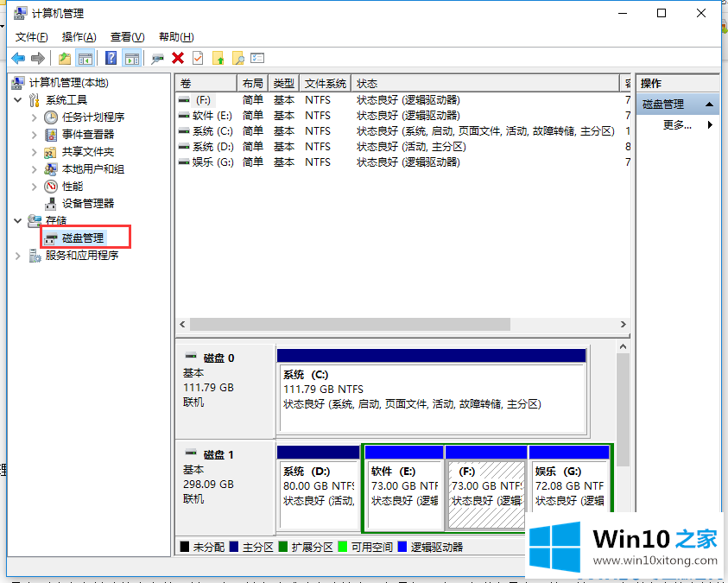Open the 文件(F) menu
728x583 pixels.
[x=32, y=36]
